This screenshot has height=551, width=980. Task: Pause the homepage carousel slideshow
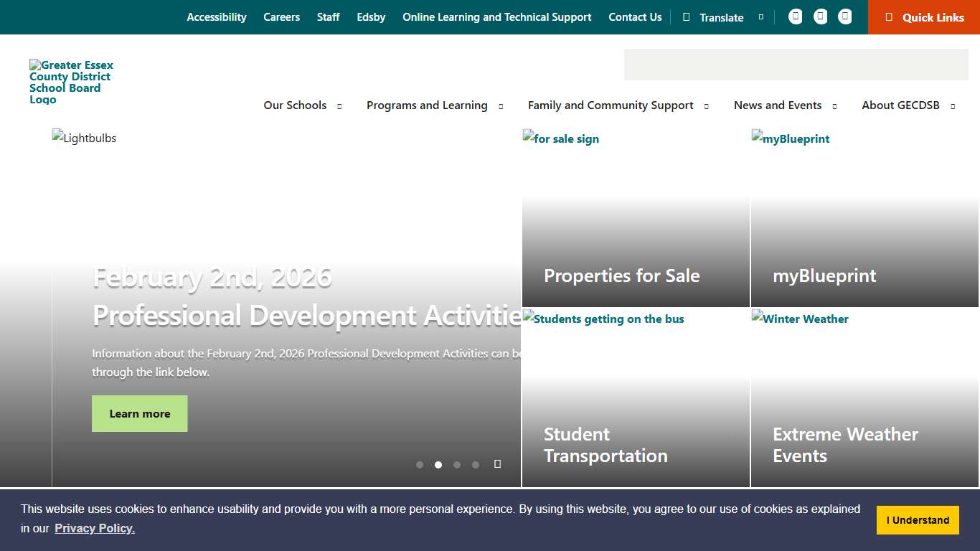tap(497, 464)
